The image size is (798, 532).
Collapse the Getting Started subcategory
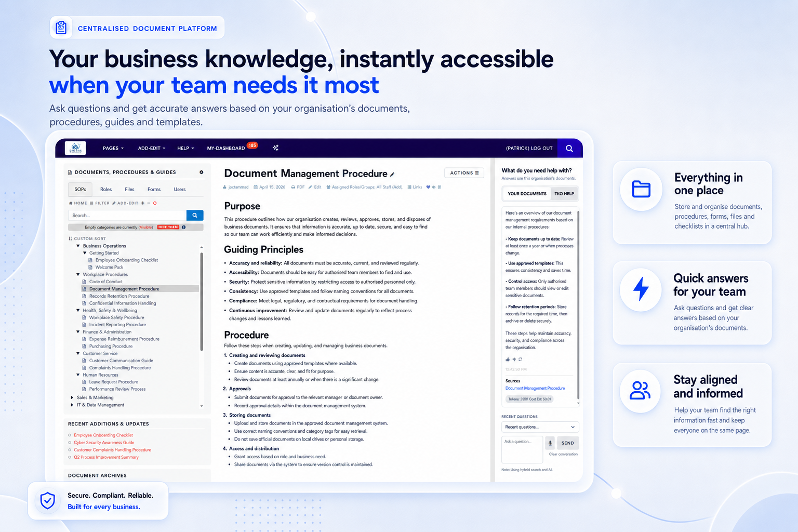tap(85, 253)
